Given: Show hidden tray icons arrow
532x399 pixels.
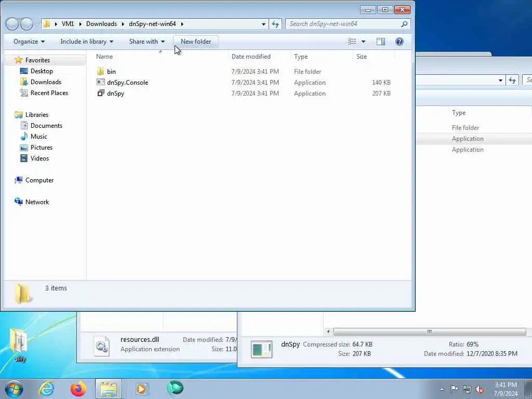Looking at the screenshot, I should point(442,390).
